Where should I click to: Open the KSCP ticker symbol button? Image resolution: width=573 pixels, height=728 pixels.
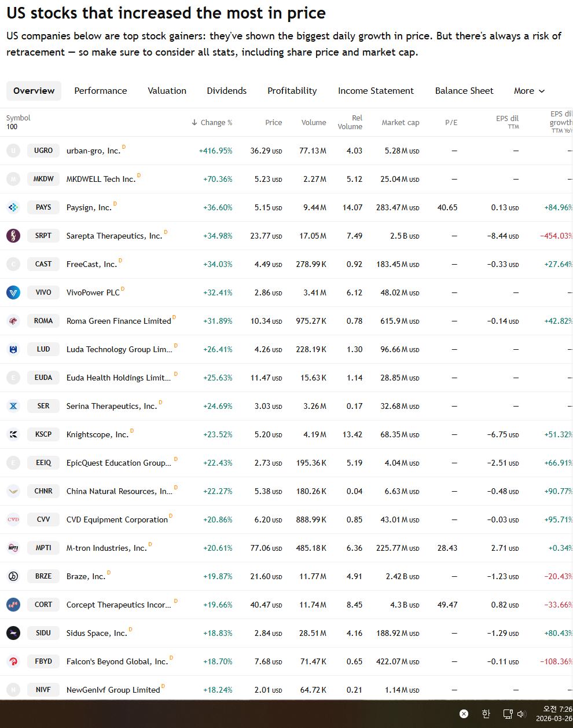pyautogui.click(x=43, y=434)
